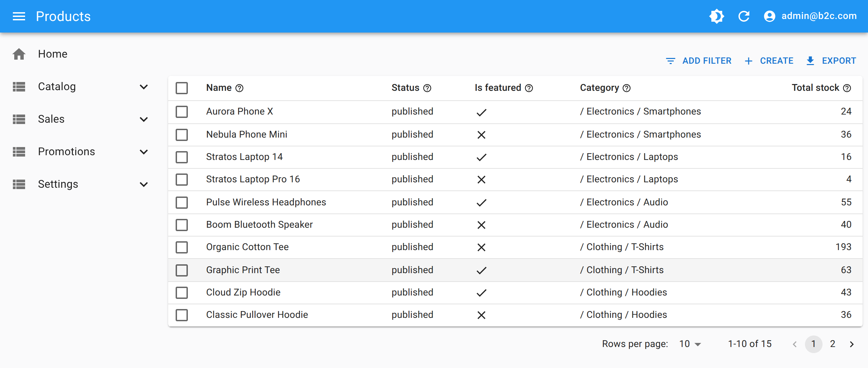Click the featured checkmark for Pulse Wireless Headphones
This screenshot has height=368, width=868.
[x=481, y=203]
